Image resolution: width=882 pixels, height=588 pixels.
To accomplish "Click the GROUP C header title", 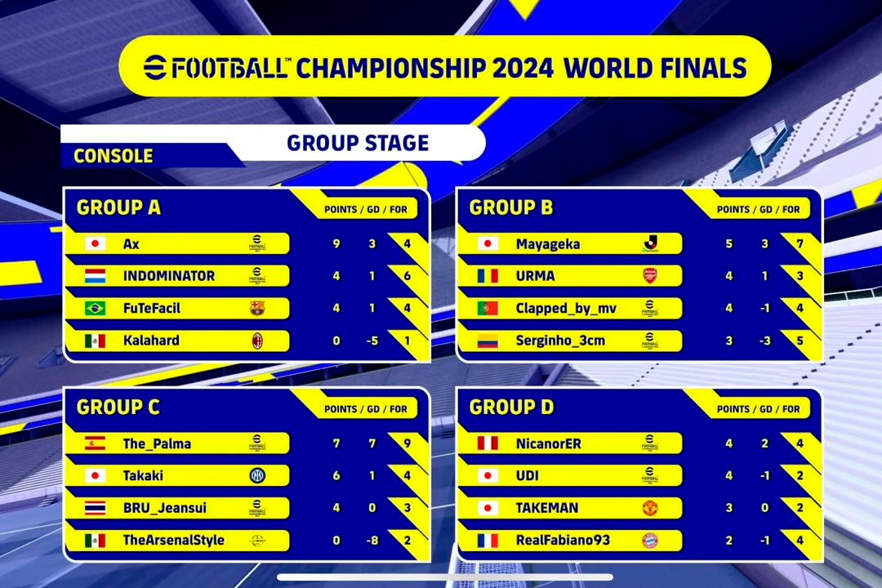I will pos(118,407).
